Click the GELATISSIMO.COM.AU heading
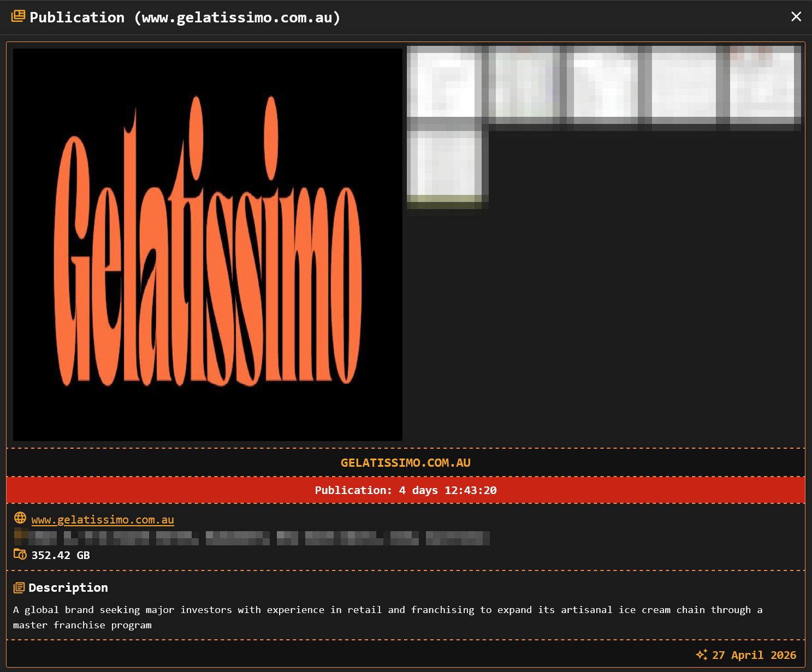Screen dimensions: 812x672 (405, 463)
